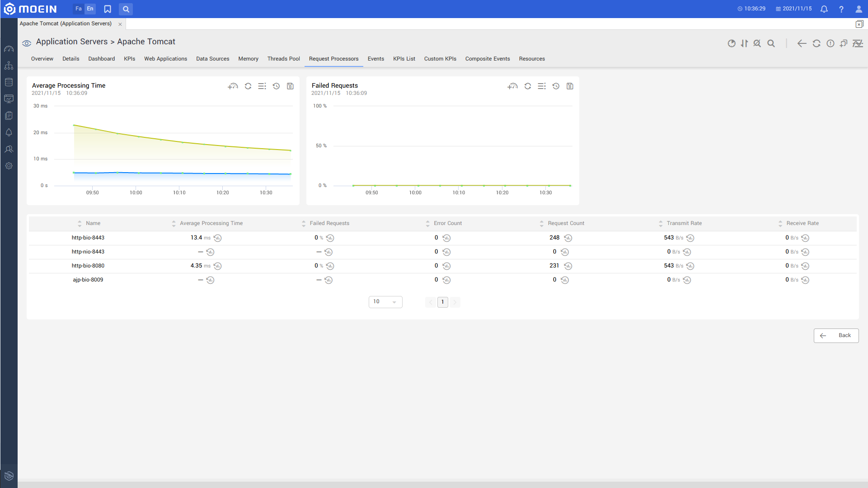Open the Threads Pool tab
Viewport: 868px width, 488px height.
284,59
